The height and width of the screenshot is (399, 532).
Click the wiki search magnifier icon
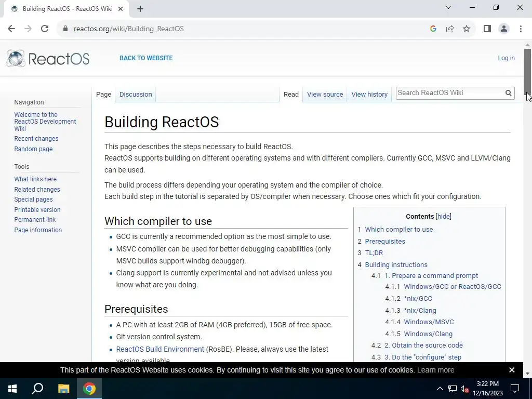[508, 93]
